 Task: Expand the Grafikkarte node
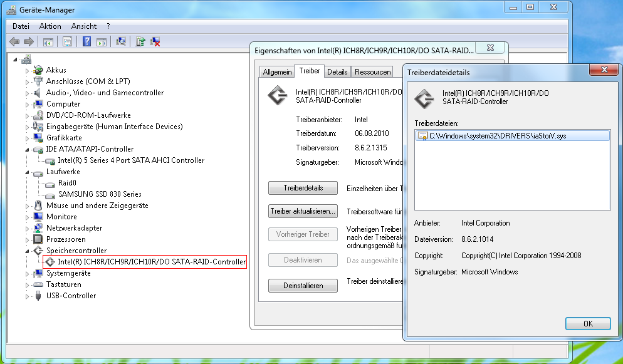click(27, 138)
